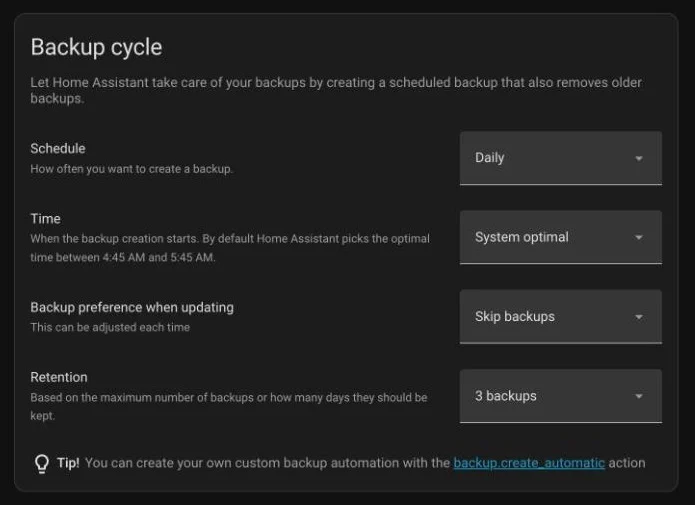Open the Skip backups preference dropdown
695x505 pixels.
(x=561, y=317)
